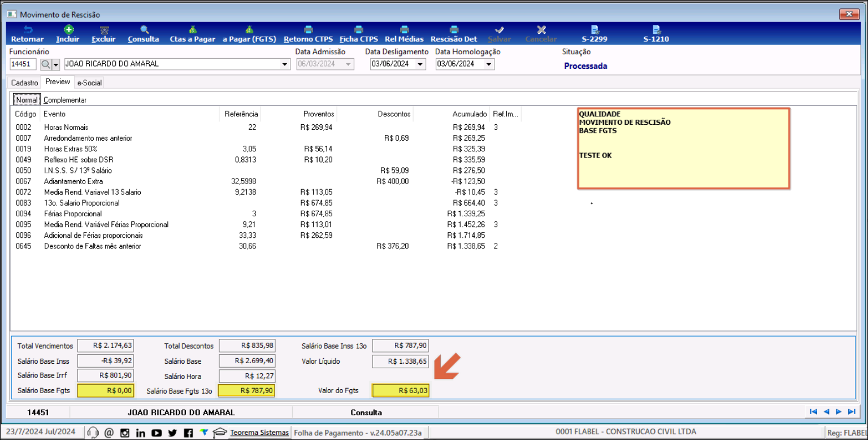Open the S-1210 eSocial event

pos(656,34)
